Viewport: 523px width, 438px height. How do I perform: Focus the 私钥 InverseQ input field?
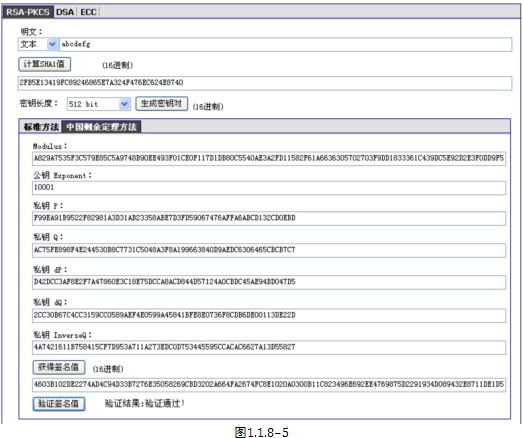point(269,348)
